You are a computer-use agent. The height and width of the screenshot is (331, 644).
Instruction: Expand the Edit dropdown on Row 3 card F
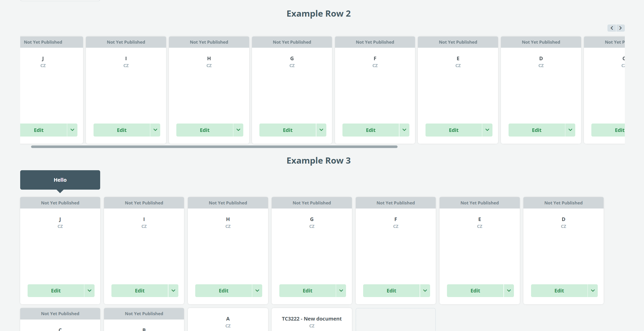click(425, 291)
